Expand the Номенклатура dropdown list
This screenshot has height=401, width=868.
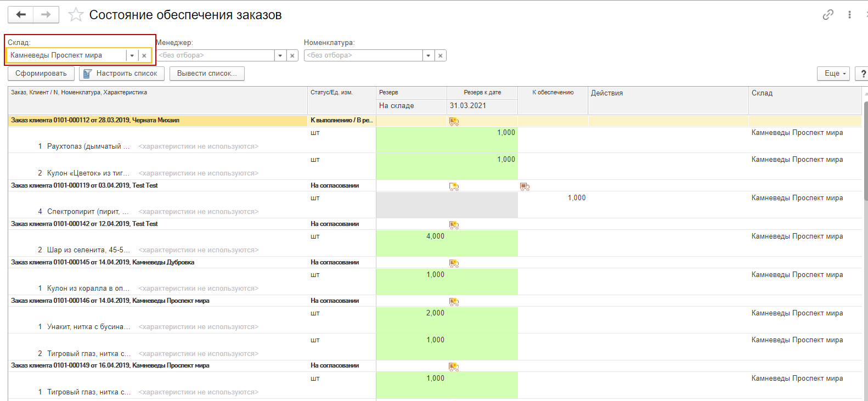429,55
